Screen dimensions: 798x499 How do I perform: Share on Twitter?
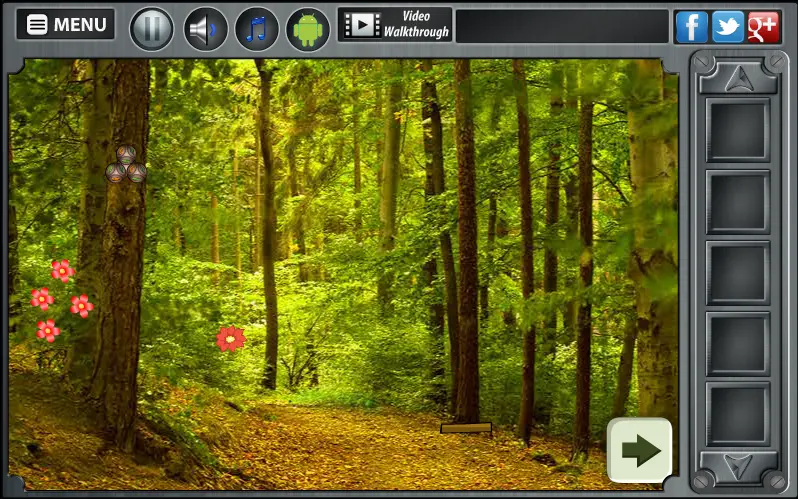[x=728, y=26]
